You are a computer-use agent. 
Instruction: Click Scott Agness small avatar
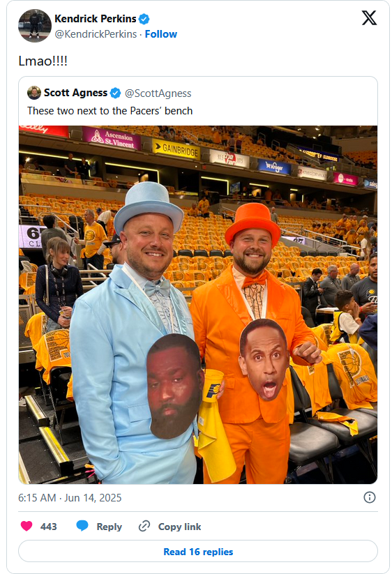coord(34,93)
